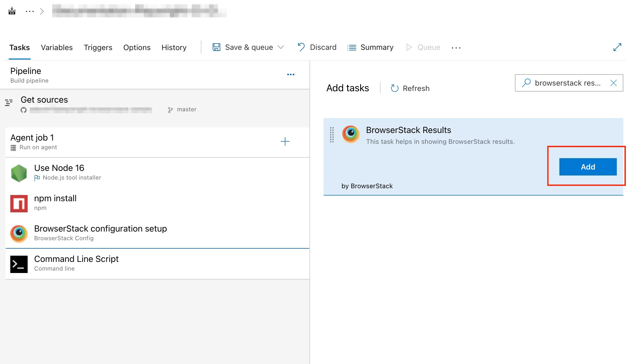Viewport: 632px width, 364px height.
Task: Open the Pipeline more options ellipsis
Action: click(291, 74)
